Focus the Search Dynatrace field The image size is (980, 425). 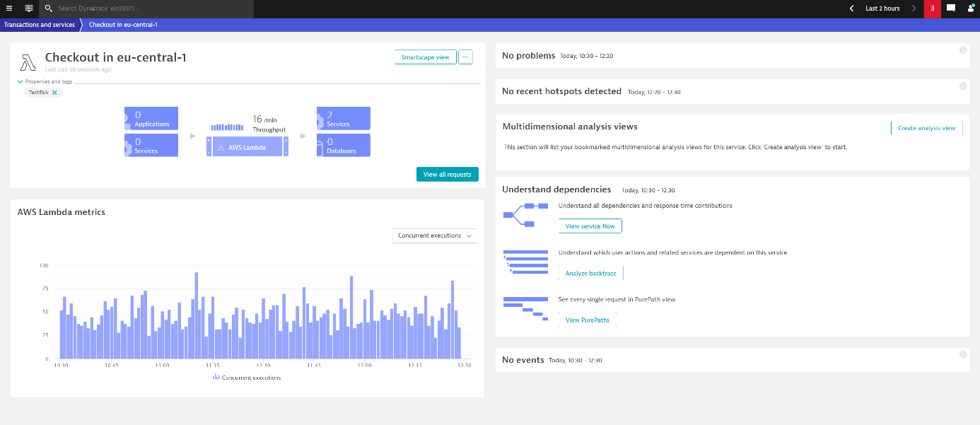click(145, 8)
